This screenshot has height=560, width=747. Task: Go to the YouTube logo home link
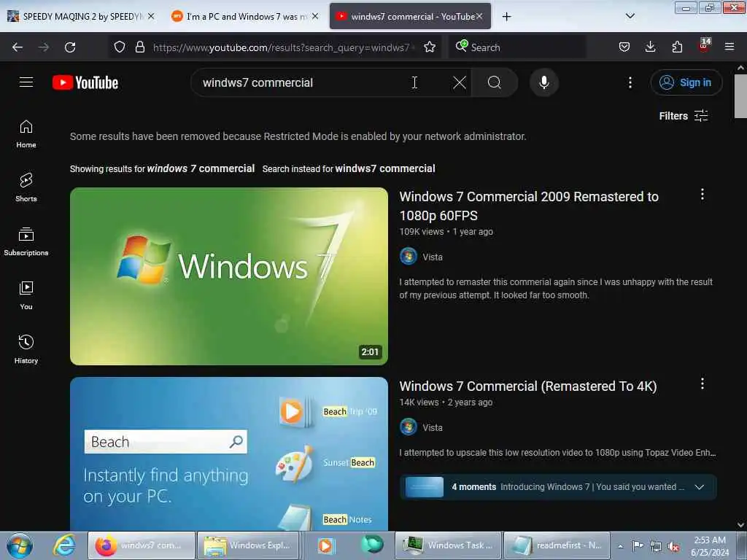(x=85, y=82)
